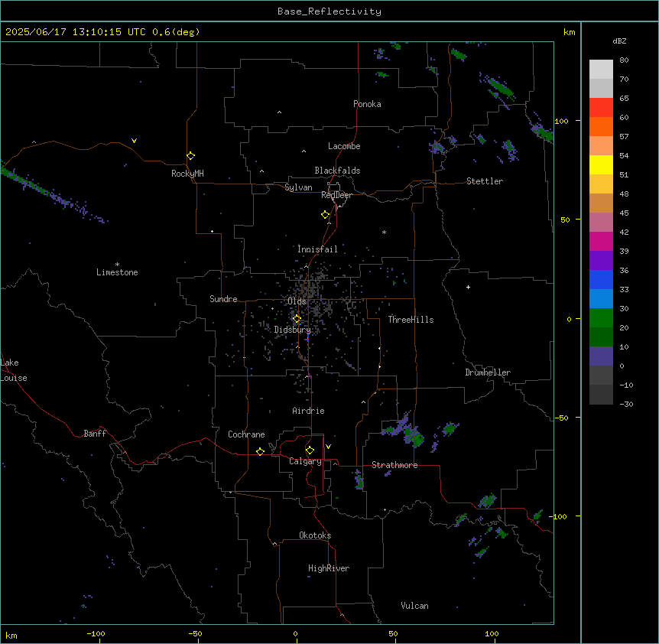This screenshot has width=659, height=644.
Task: Select the blue 36 dBZ legend swatch
Action: pyautogui.click(x=601, y=279)
